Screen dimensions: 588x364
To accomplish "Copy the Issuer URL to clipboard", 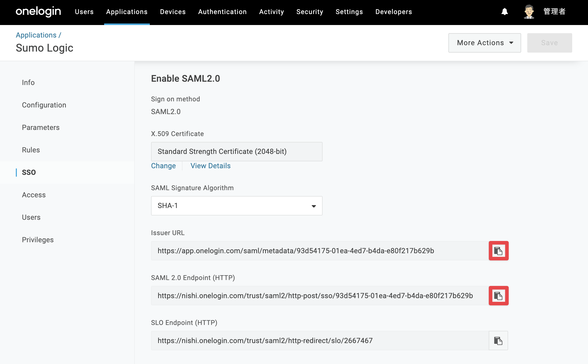I will pyautogui.click(x=498, y=251).
